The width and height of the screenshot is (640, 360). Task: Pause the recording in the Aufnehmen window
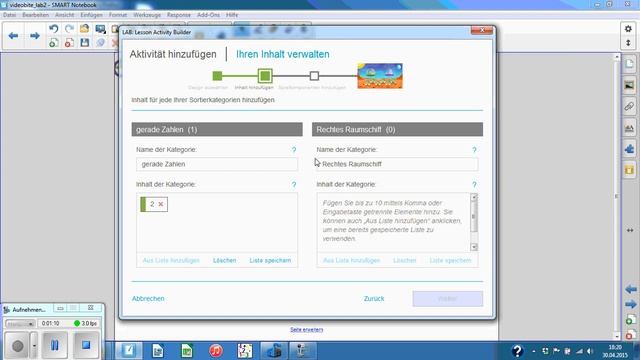point(54,345)
